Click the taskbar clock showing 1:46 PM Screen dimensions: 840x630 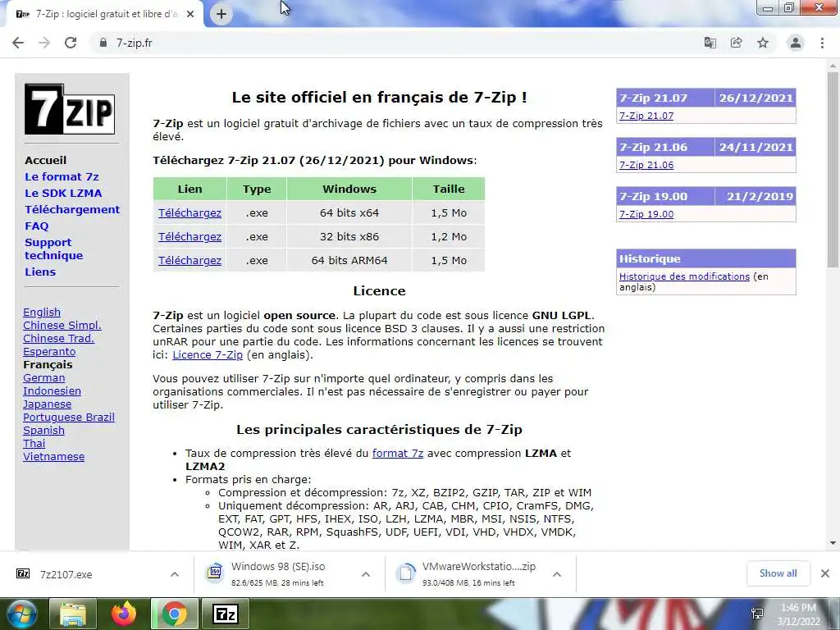798,614
